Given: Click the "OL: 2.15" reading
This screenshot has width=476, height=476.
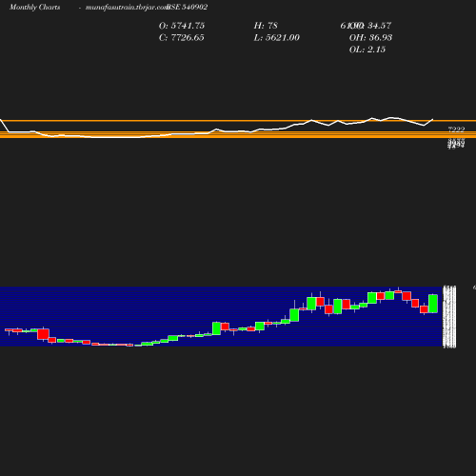Looking at the screenshot, I should pos(367,50).
